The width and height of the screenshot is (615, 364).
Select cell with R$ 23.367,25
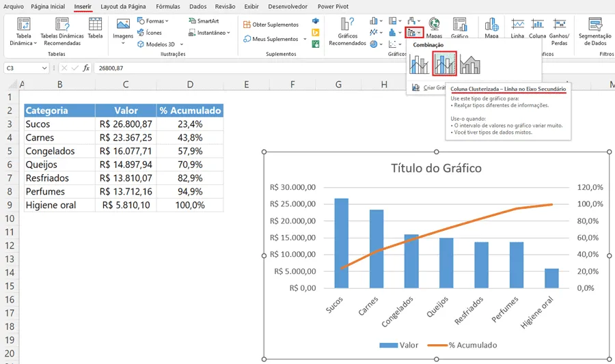coord(126,137)
